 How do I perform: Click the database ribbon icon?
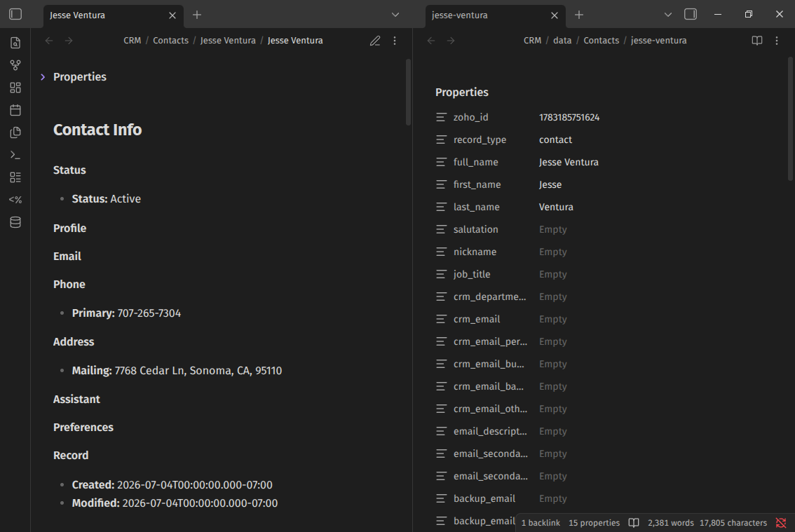tap(15, 222)
